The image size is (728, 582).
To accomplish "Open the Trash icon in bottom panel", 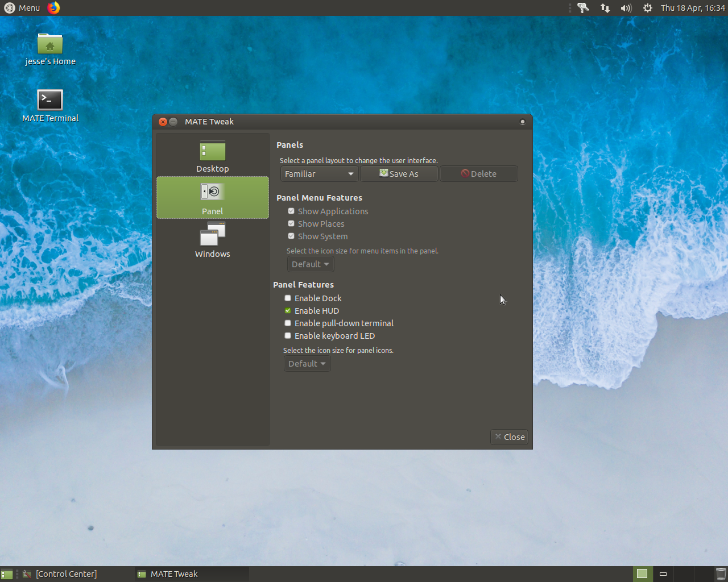I will click(721, 574).
